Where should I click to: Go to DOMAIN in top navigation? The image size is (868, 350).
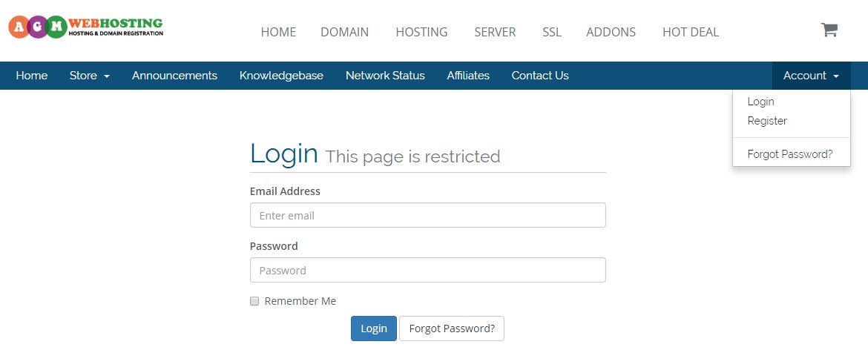coord(344,32)
